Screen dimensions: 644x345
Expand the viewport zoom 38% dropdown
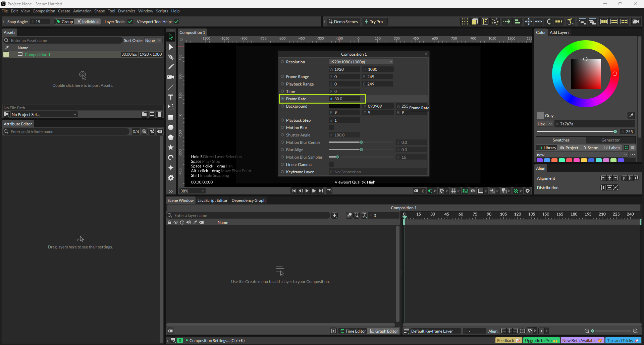point(193,191)
